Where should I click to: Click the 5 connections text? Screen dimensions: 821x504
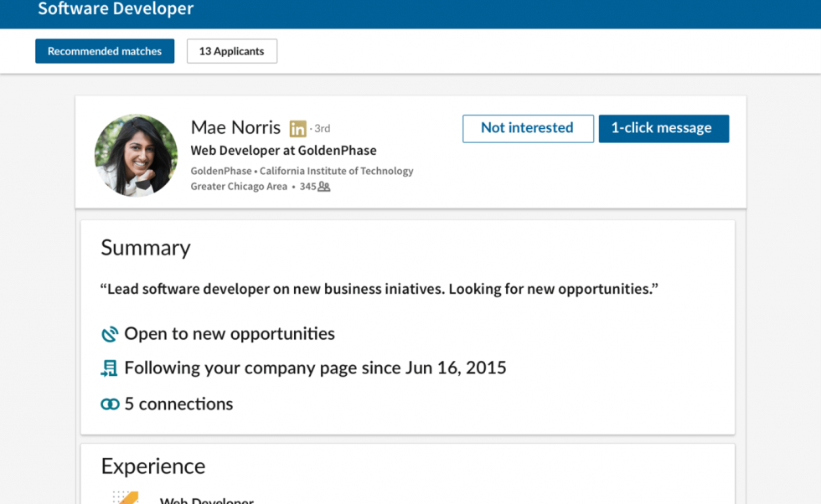click(x=178, y=404)
